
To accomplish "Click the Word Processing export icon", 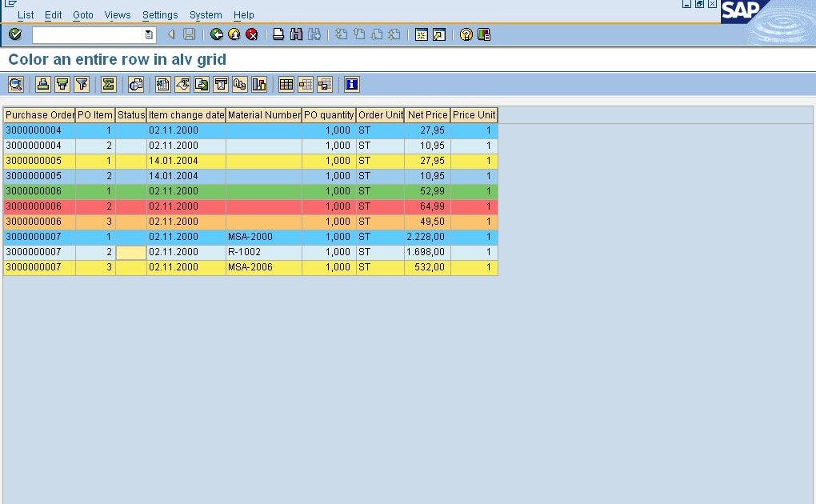I will pyautogui.click(x=182, y=84).
